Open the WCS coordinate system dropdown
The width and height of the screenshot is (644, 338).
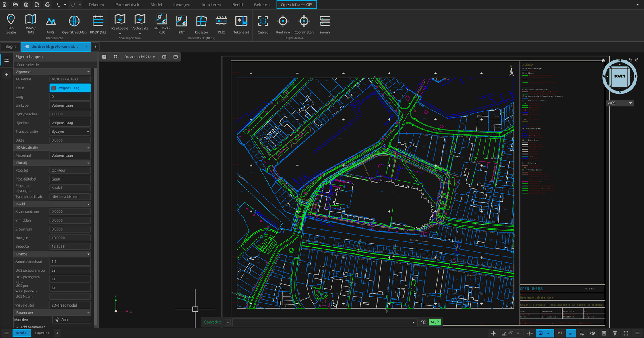coord(620,103)
